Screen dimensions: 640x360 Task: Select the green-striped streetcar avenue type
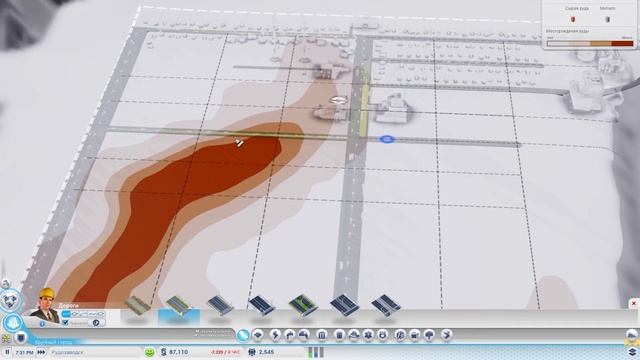click(x=303, y=305)
